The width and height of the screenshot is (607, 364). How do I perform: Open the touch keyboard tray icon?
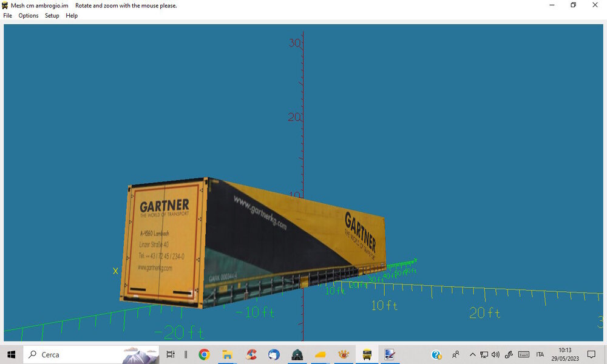pos(524,354)
